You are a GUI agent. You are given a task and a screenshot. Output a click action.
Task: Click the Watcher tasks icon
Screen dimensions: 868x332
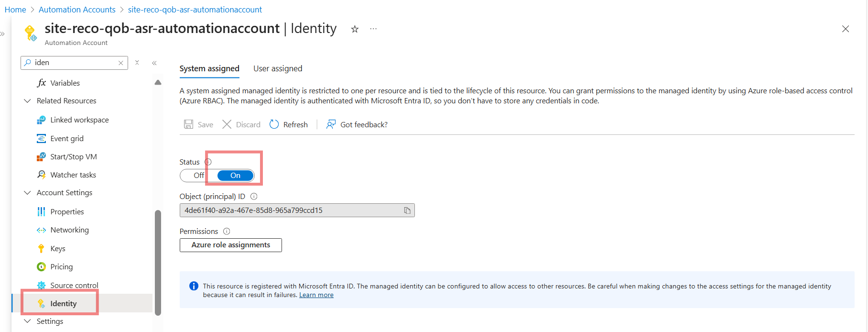[x=42, y=175]
